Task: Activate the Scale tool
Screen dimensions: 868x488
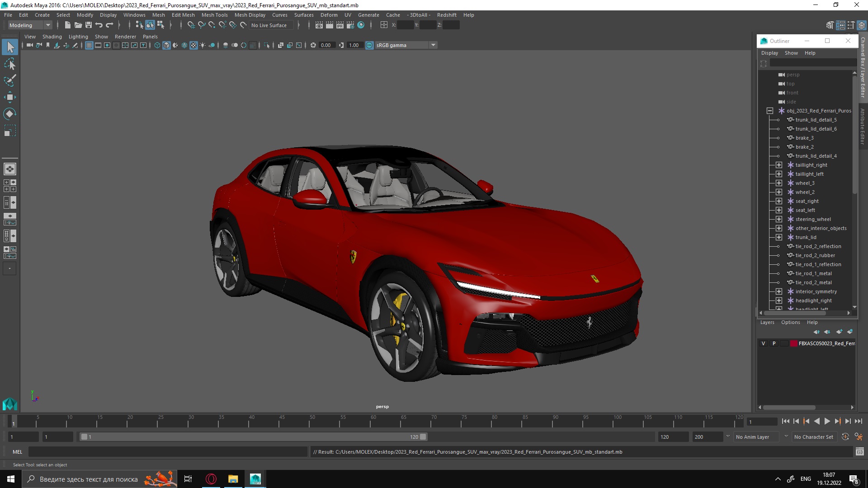Action: 10,131
